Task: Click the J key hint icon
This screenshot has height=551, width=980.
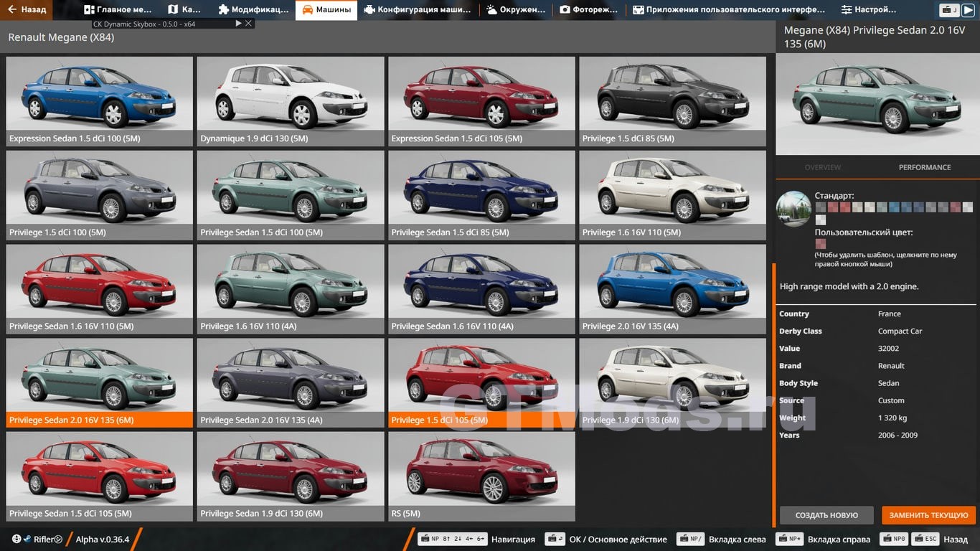Action: pyautogui.click(x=950, y=10)
